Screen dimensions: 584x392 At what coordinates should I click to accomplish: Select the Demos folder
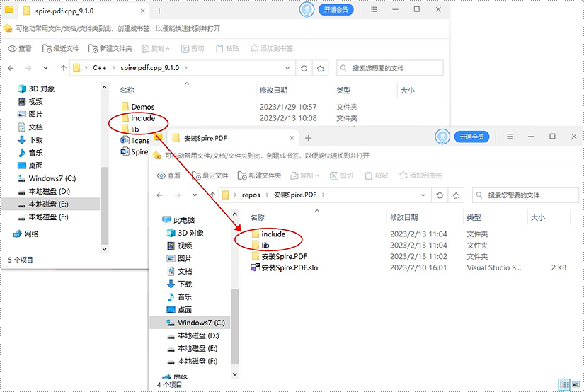(x=138, y=107)
